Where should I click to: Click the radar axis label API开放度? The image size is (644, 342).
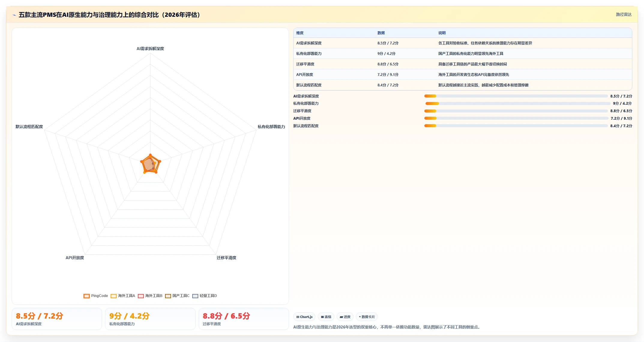click(x=75, y=258)
